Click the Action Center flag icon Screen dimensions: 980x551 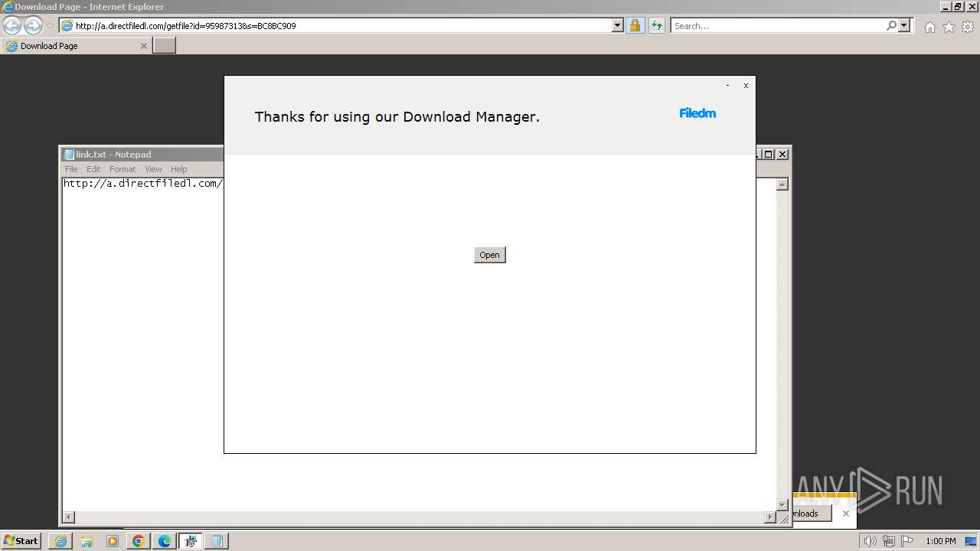tap(907, 541)
